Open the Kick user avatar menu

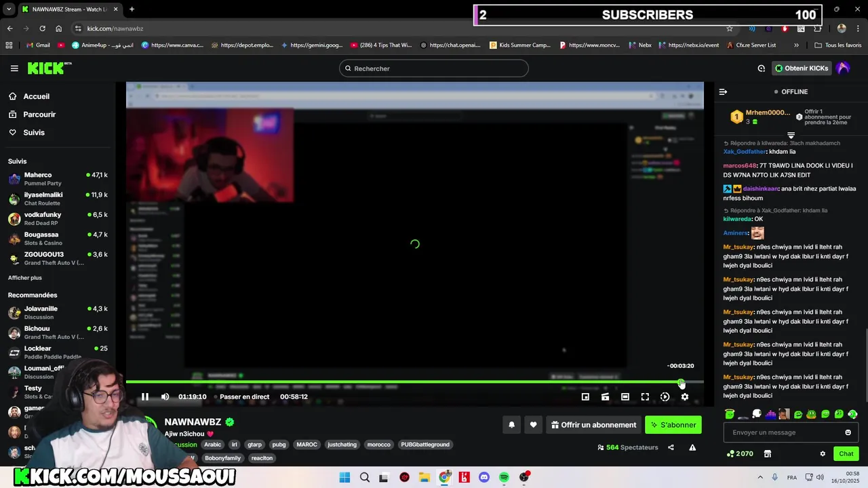click(844, 68)
